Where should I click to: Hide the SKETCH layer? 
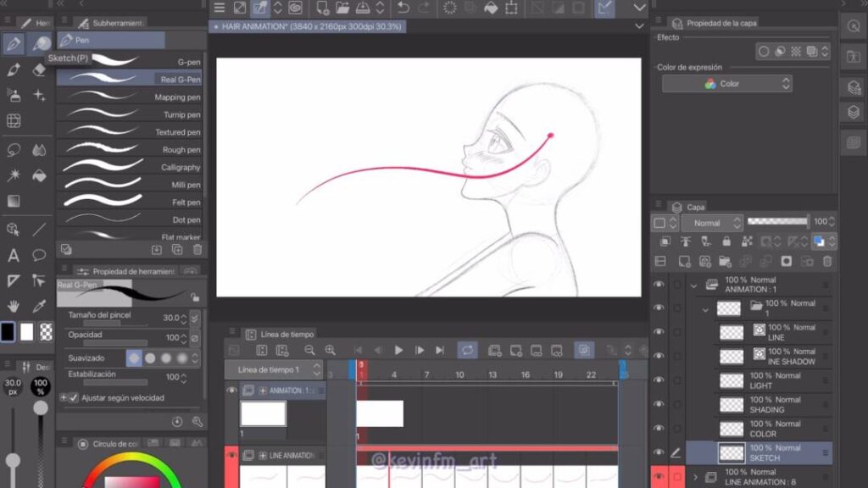pyautogui.click(x=658, y=452)
